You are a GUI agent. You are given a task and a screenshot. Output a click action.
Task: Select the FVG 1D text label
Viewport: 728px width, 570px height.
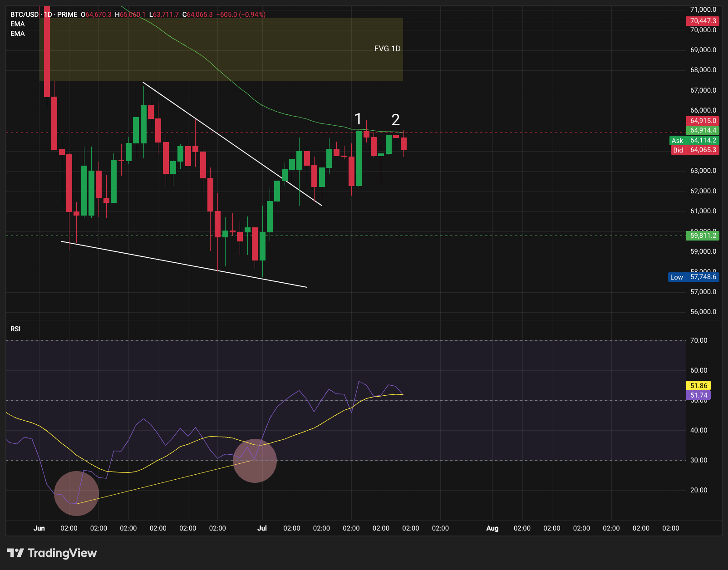pyautogui.click(x=387, y=49)
